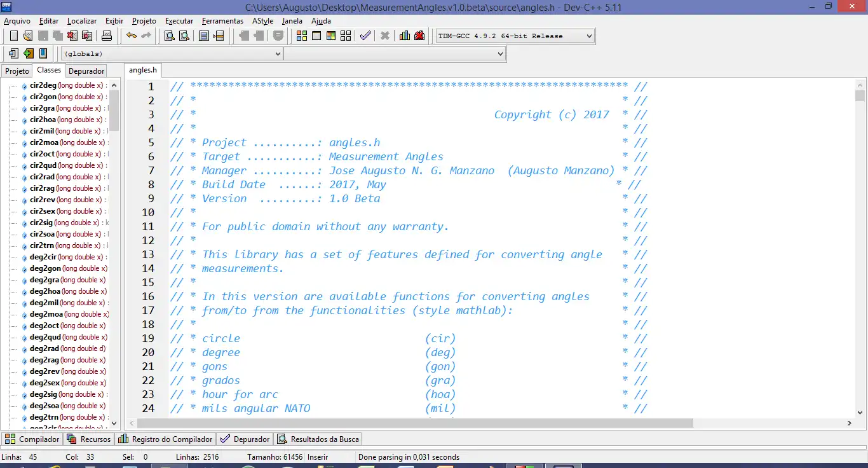This screenshot has height=468, width=868.
Task: Click the Compile toolbar icon
Action: point(302,36)
